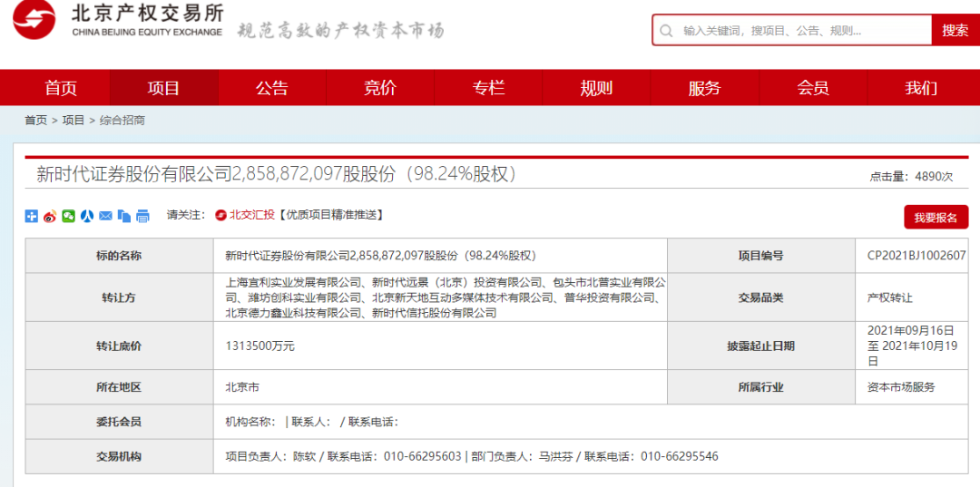Click the 项目 breadcrumb link
This screenshot has height=487, width=980.
(73, 120)
